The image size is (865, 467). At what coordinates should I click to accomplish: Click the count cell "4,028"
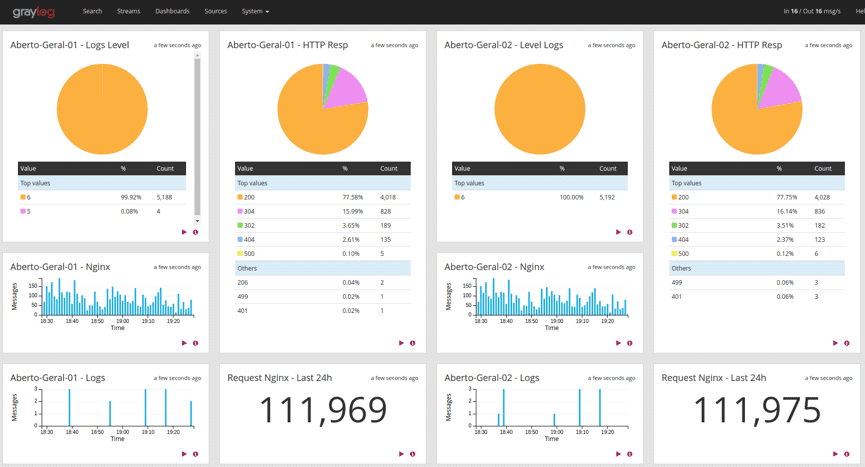pos(822,197)
